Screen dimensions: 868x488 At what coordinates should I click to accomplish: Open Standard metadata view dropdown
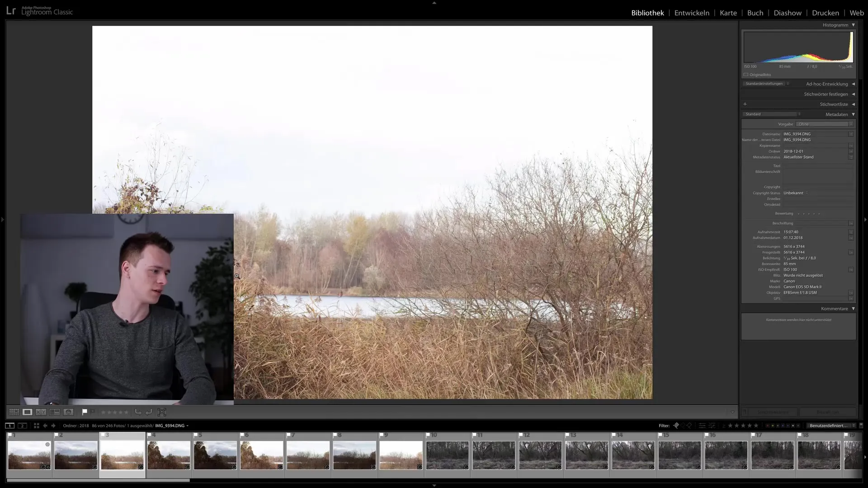pos(772,114)
